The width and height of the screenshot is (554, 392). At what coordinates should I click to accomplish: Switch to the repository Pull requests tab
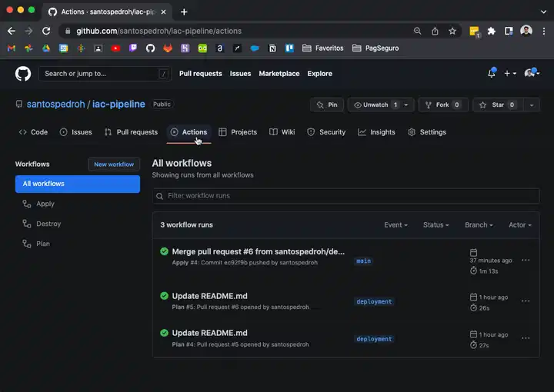131,132
